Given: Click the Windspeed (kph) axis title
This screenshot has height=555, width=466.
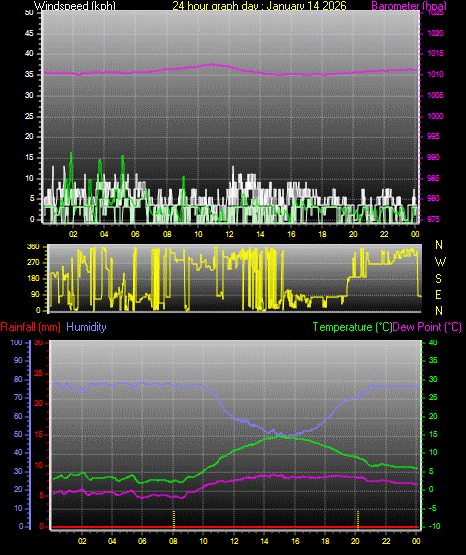Looking at the screenshot, I should [x=75, y=6].
